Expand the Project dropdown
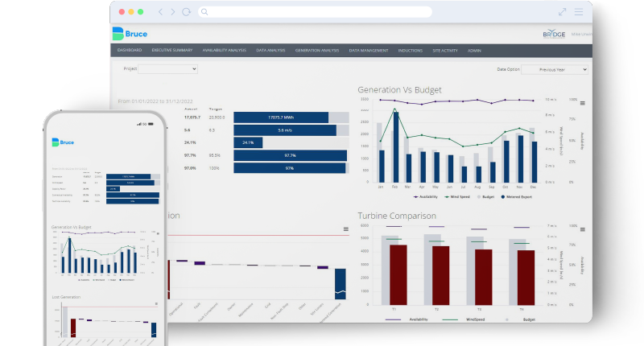644x346 pixels. [168, 69]
